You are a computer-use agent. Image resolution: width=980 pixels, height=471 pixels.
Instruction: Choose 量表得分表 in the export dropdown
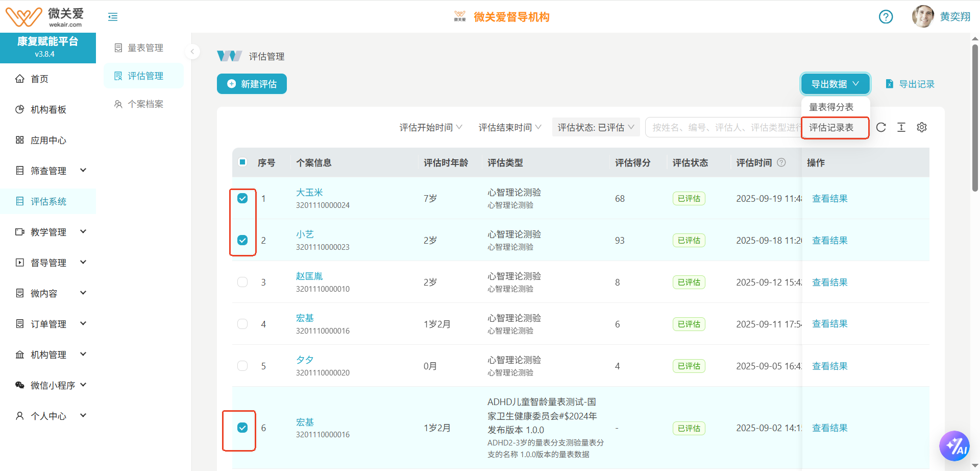(831, 107)
